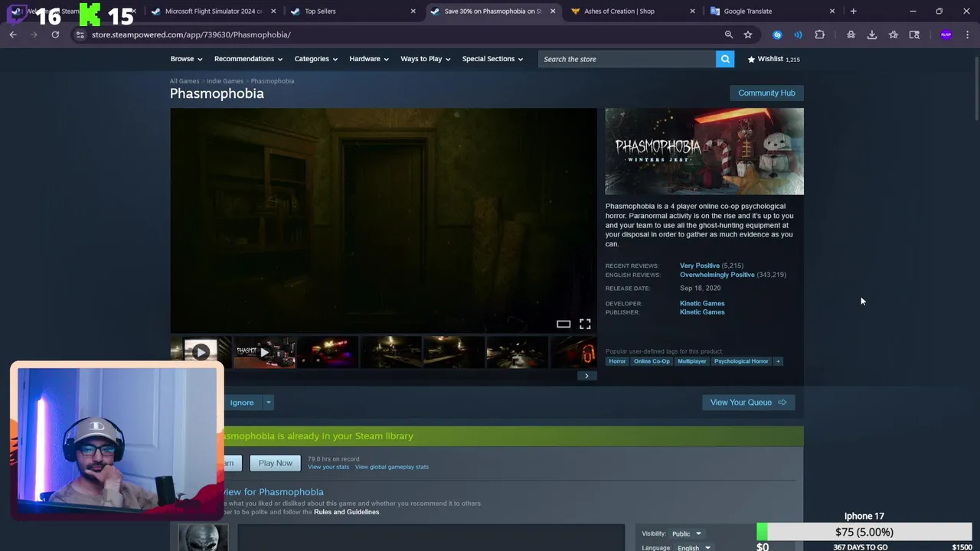
Task: Click the Very Positive recent reviews link
Action: pos(700,266)
